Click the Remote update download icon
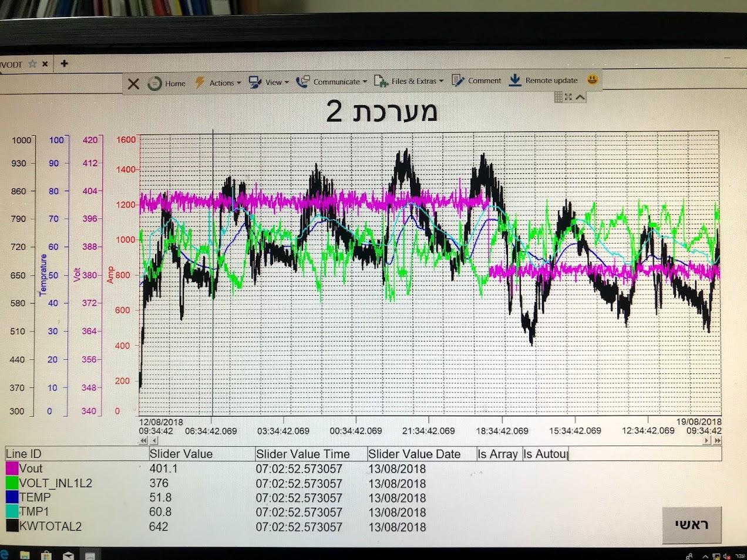Viewport: 747px width, 560px height. point(515,80)
